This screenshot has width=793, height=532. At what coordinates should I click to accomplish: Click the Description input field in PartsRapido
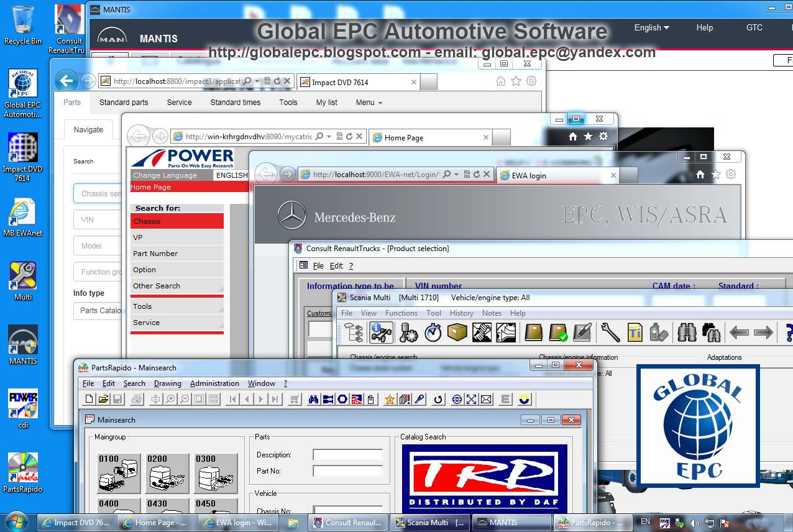tap(348, 455)
